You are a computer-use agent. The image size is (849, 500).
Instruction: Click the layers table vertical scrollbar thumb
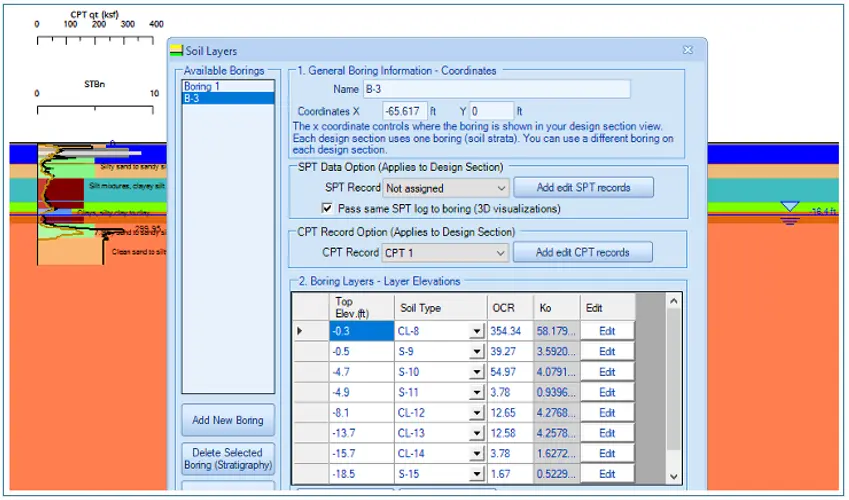coord(674,379)
